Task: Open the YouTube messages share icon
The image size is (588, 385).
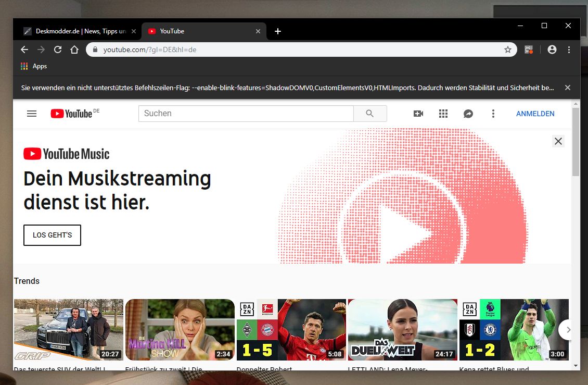Action: pyautogui.click(x=468, y=114)
